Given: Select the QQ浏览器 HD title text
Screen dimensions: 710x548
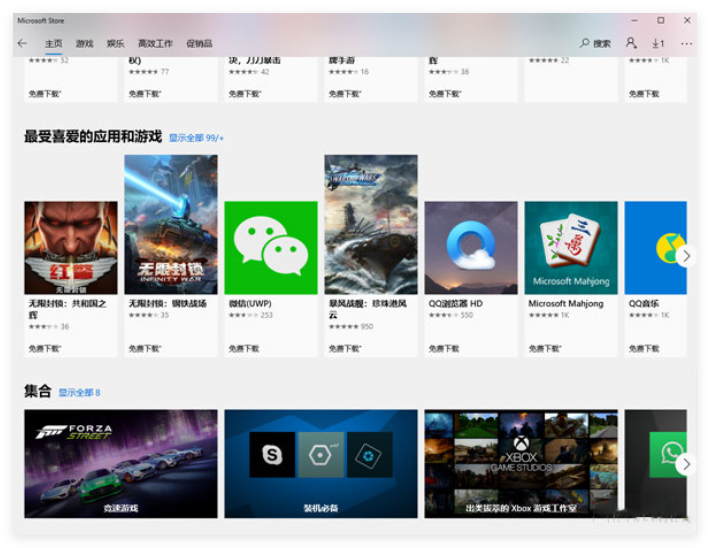Looking at the screenshot, I should [456, 303].
